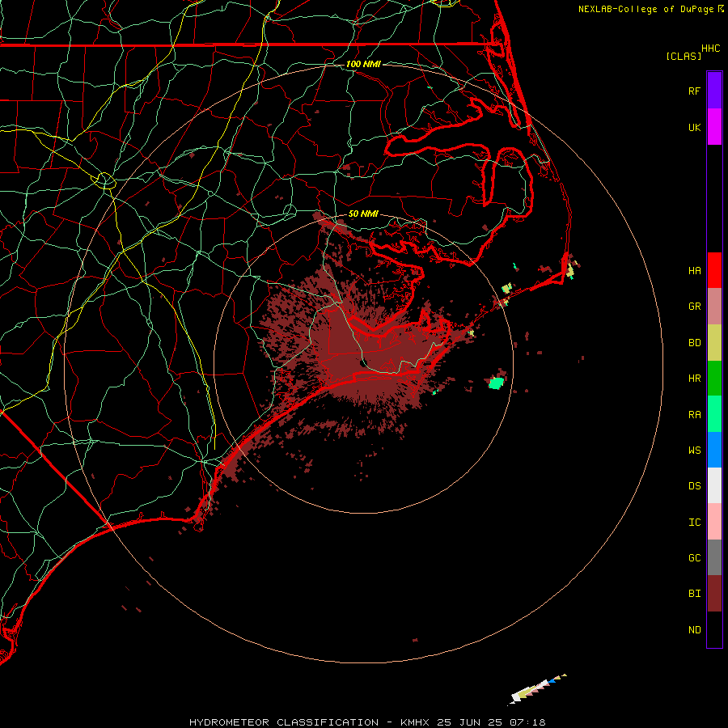
Task: Click the 'HR' legend label
Action: [694, 379]
